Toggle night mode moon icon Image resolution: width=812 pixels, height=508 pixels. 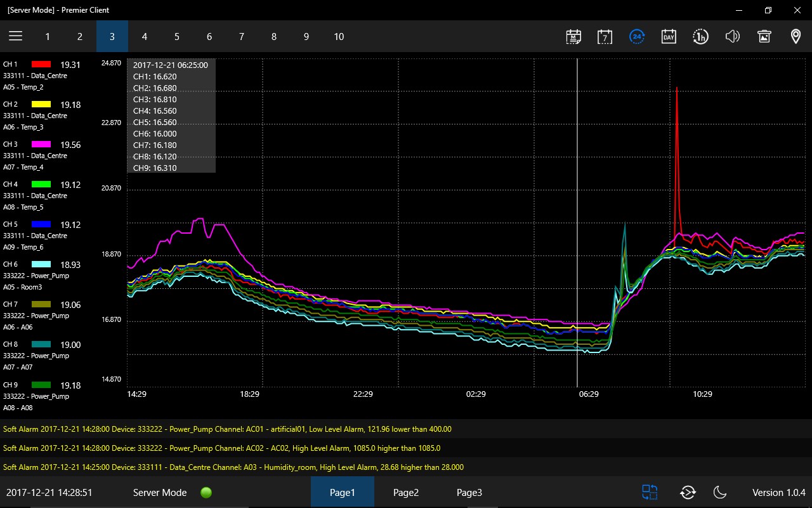[719, 492]
